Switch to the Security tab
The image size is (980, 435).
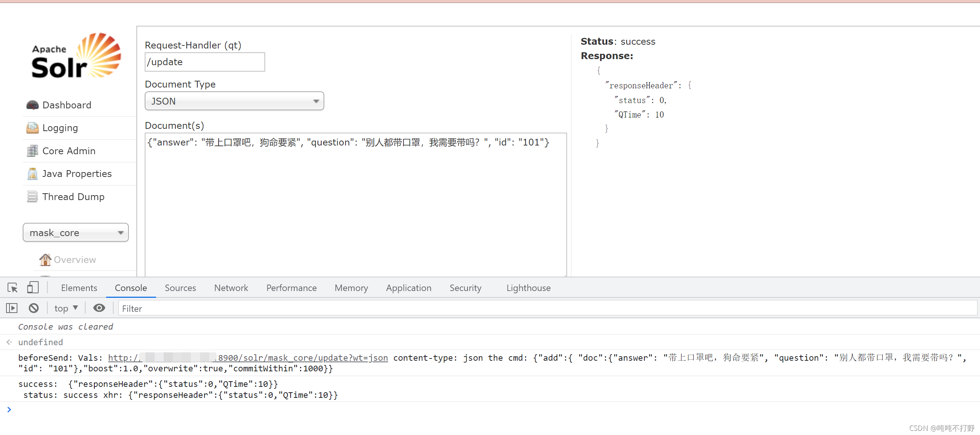(x=465, y=288)
